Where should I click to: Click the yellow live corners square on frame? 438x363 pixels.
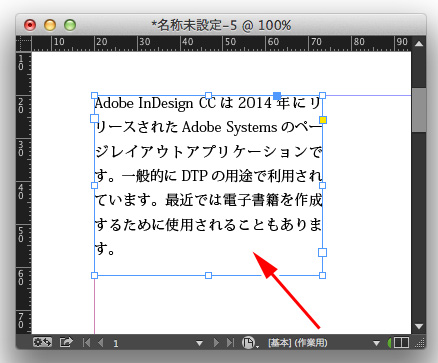(x=323, y=120)
